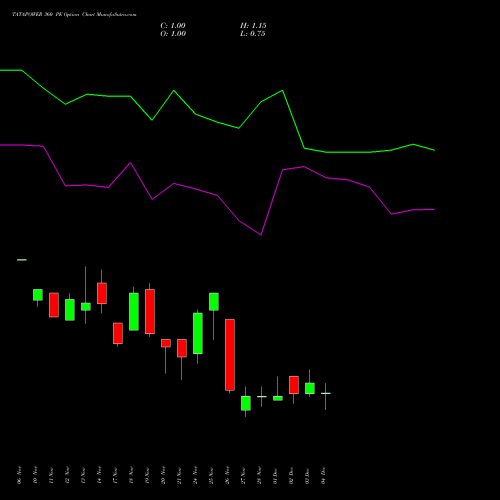Click the 11 Nov date label
The height and width of the screenshot is (500, 500).
coord(51,475)
